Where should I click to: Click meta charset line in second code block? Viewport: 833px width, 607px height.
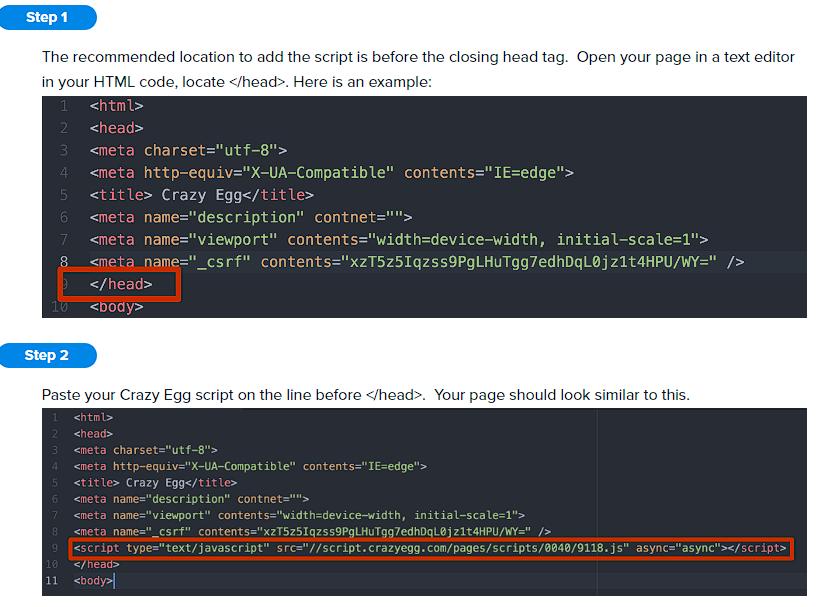click(146, 450)
